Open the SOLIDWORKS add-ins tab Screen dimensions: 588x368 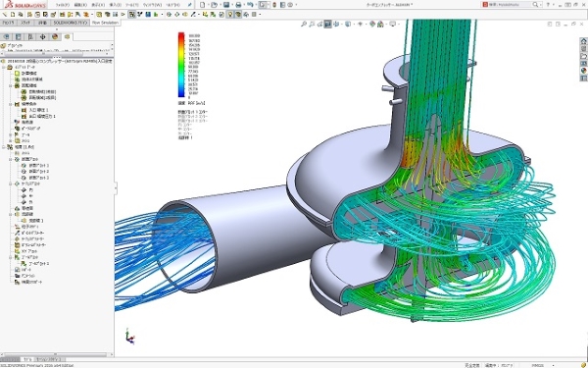[x=71, y=23]
